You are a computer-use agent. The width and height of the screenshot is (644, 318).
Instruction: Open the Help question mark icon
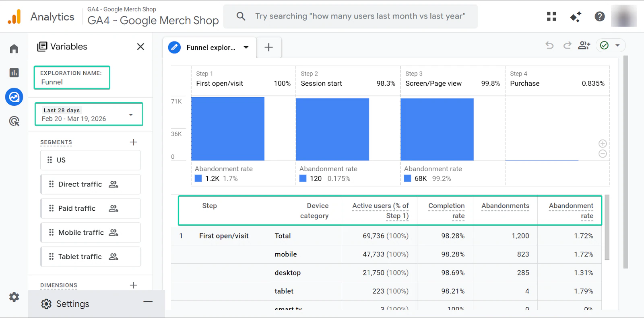pos(600,16)
